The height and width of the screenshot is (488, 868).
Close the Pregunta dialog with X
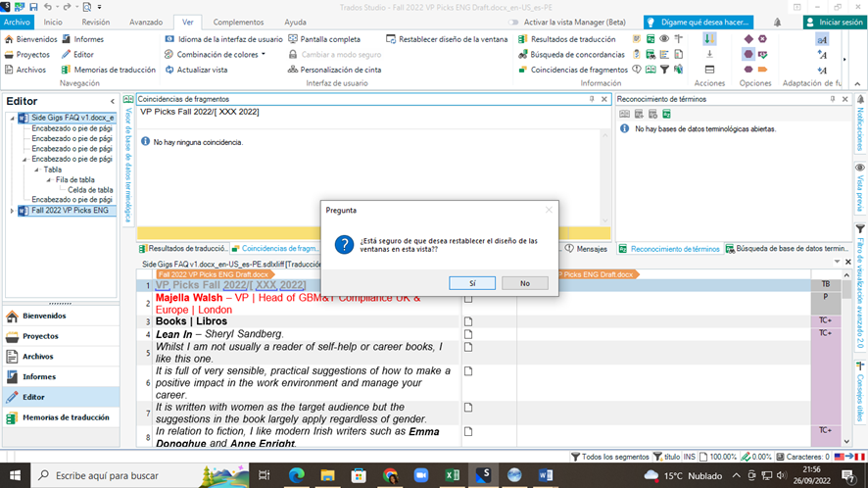[x=549, y=210]
